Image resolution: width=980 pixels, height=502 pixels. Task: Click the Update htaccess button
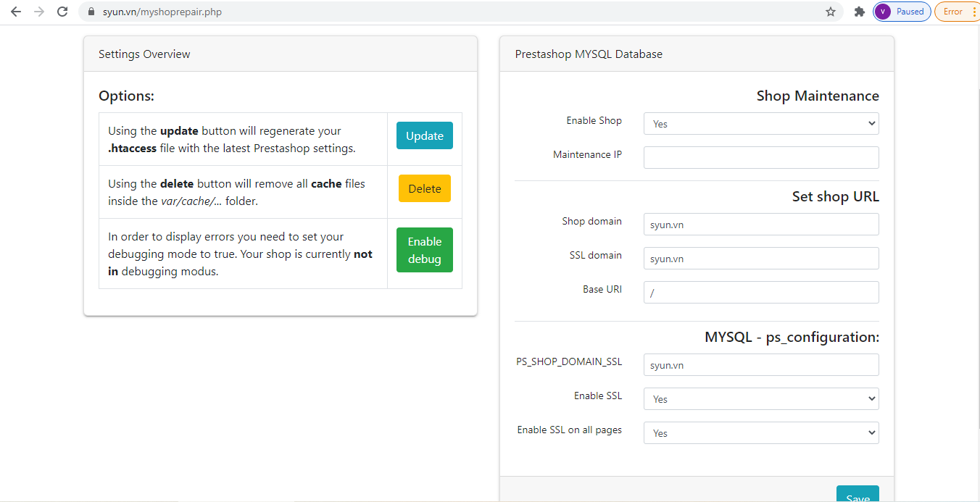(x=425, y=135)
